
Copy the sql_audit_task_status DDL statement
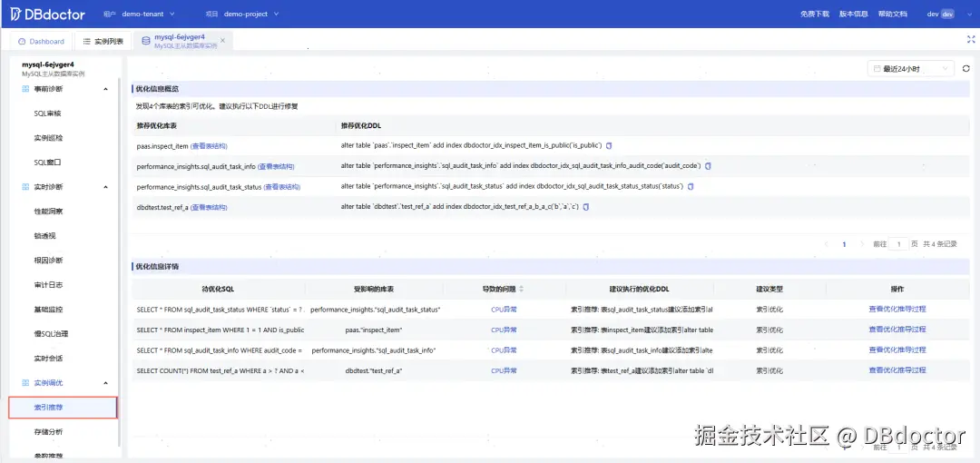[691, 186]
